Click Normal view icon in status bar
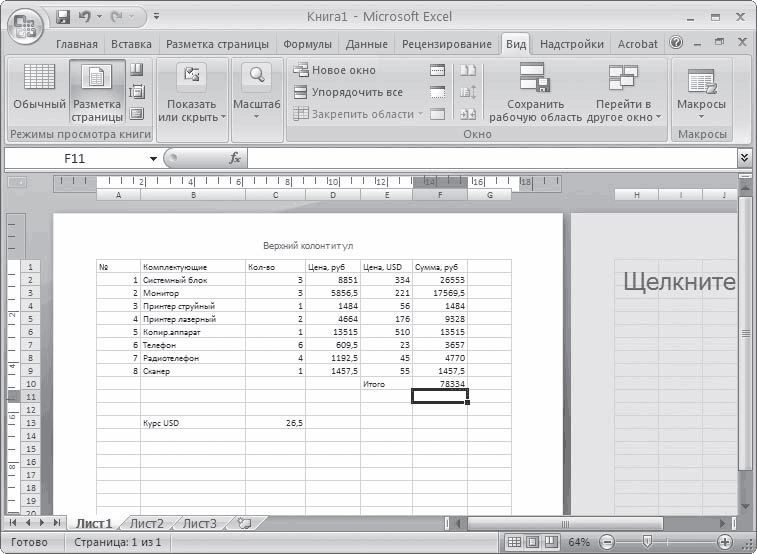Screen dimensions: 757x554 pos(515,542)
